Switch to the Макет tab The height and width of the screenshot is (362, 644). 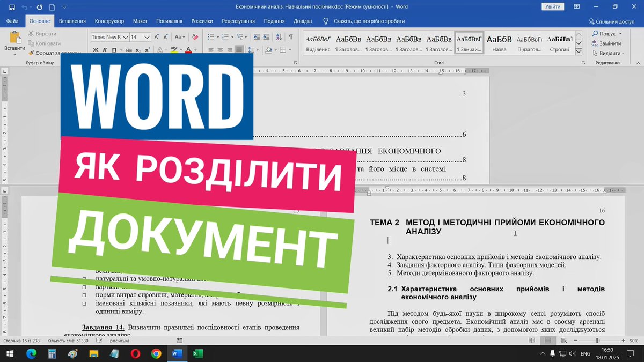coord(140,21)
